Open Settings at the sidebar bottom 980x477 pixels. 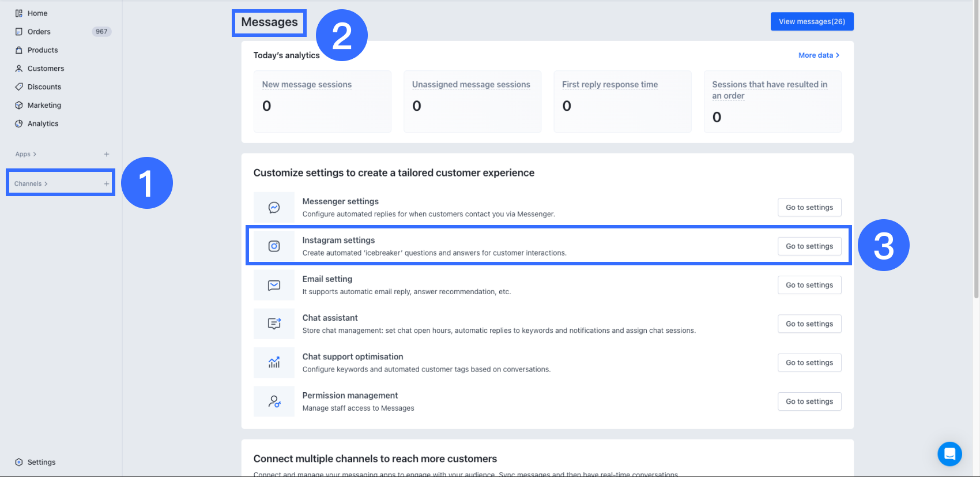[42, 462]
